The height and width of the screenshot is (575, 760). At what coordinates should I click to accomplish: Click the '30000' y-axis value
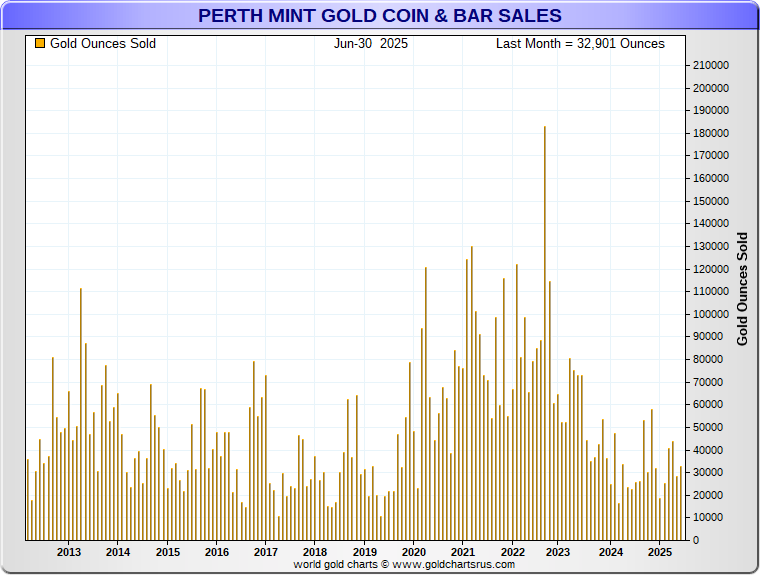pos(708,472)
